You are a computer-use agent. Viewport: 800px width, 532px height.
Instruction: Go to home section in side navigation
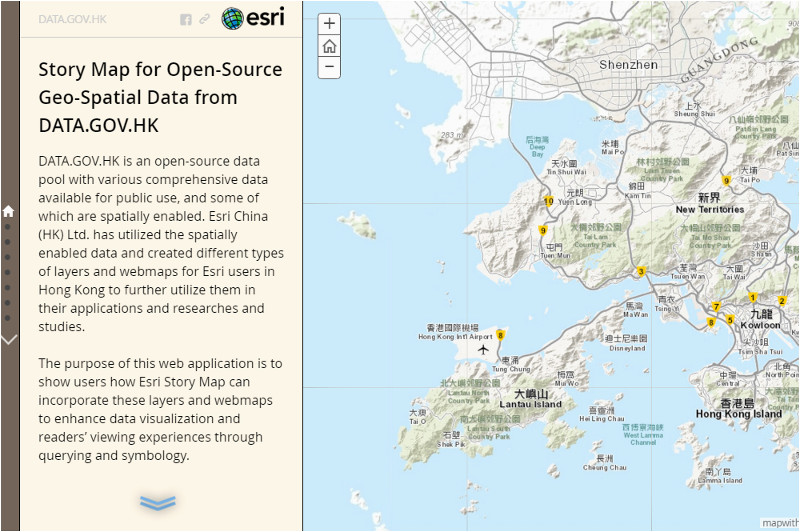point(8,211)
